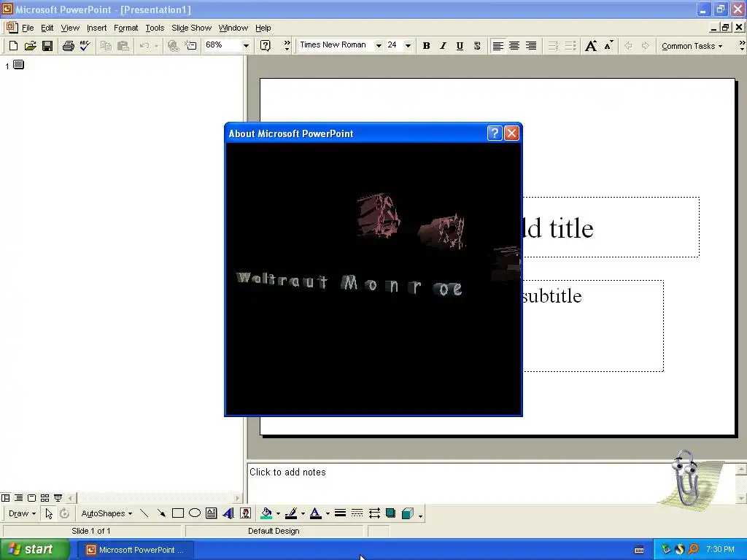Open the Help menu
Viewport: 747px width, 560px height.
(263, 28)
